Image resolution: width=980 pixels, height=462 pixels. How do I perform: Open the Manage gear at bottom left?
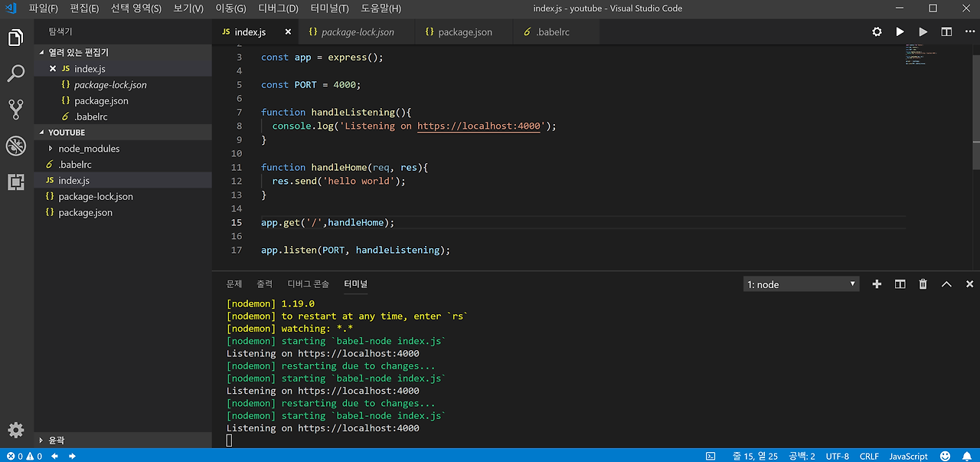coord(16,430)
